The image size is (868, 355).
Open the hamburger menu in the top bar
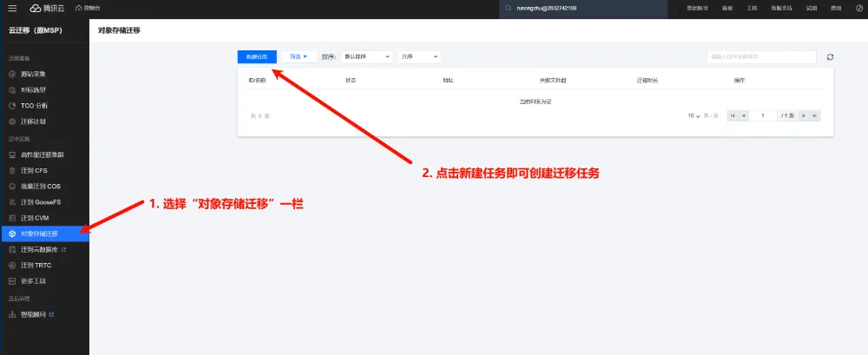point(13,9)
